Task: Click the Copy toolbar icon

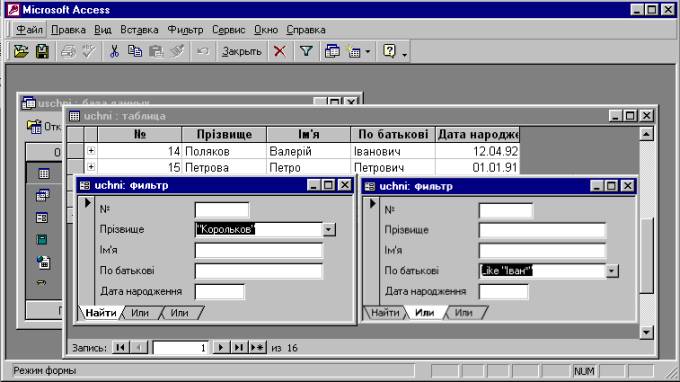Action: tap(135, 51)
